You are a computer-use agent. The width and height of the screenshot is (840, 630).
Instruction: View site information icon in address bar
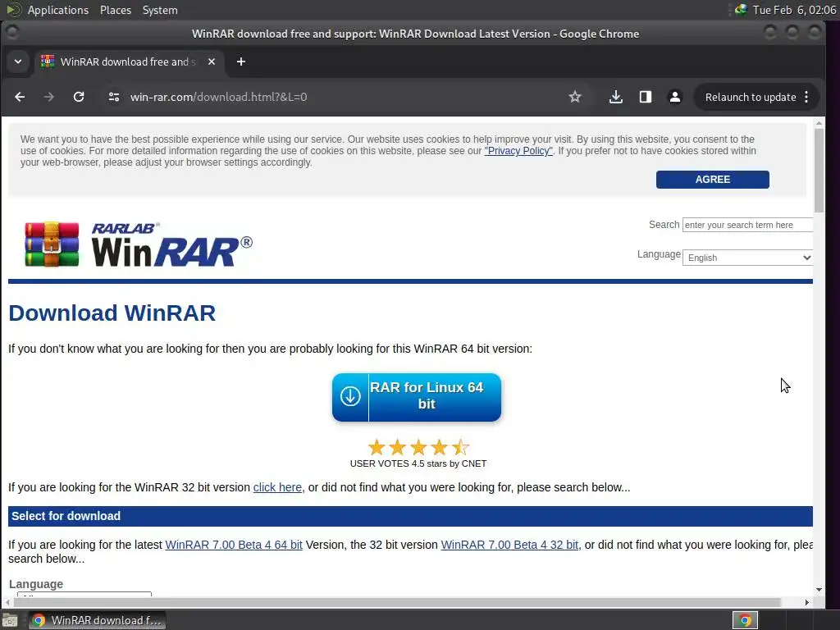click(113, 97)
